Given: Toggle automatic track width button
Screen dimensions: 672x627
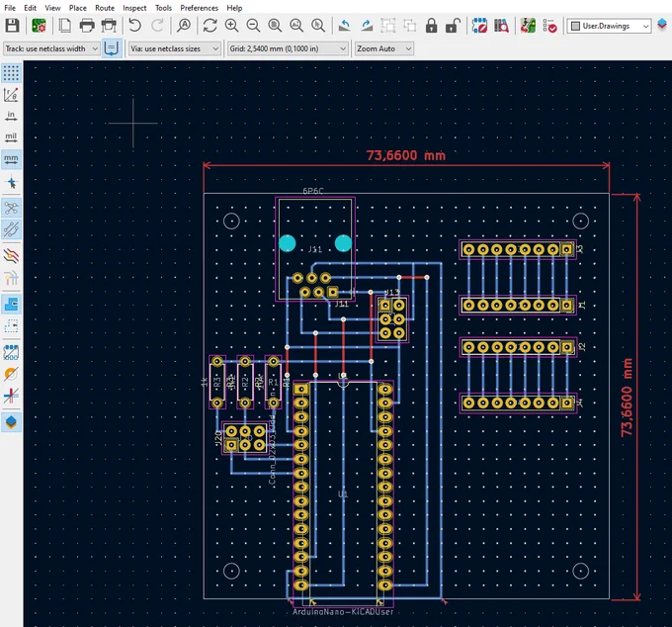Looking at the screenshot, I should coord(112,48).
